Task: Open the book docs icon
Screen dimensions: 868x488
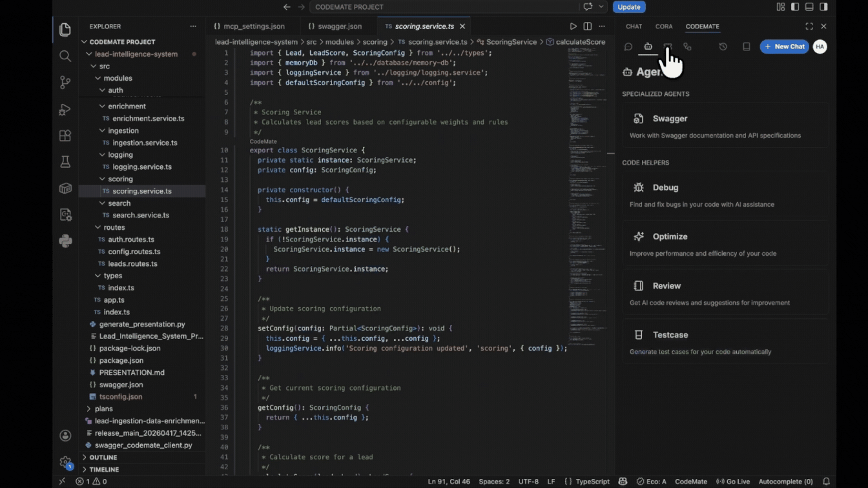Action: click(x=746, y=46)
